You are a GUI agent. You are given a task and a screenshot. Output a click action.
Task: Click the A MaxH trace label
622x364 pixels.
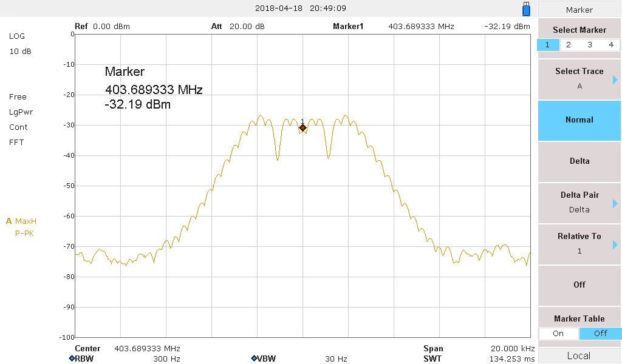coord(21,221)
